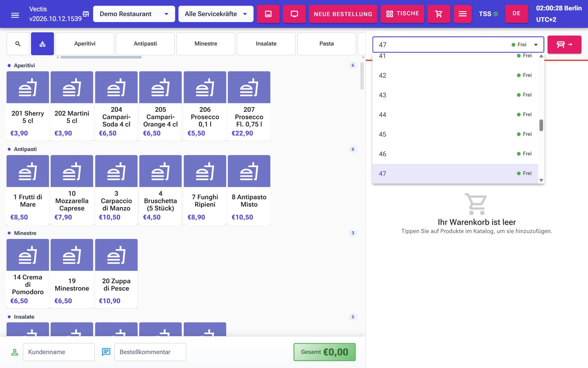The width and height of the screenshot is (588, 368).
Task: Choose table 46 from the list
Action: point(455,154)
